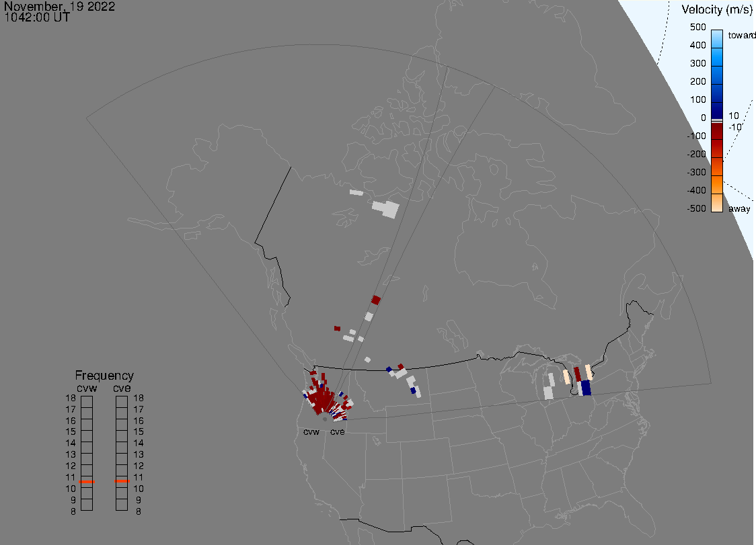Click the "cvw" header in Frequency legend
The image size is (756, 545).
(87, 388)
